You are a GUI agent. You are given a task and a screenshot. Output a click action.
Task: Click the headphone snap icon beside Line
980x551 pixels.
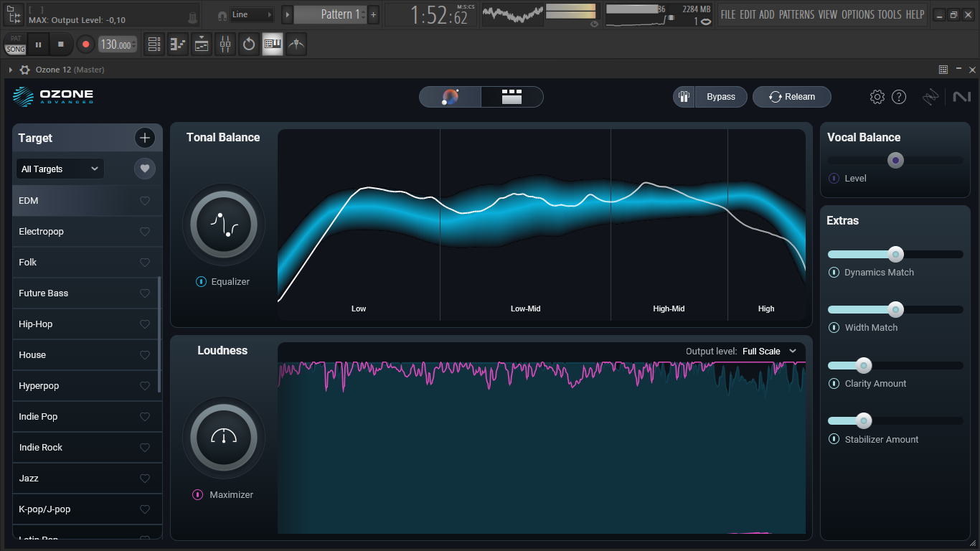[x=222, y=15]
